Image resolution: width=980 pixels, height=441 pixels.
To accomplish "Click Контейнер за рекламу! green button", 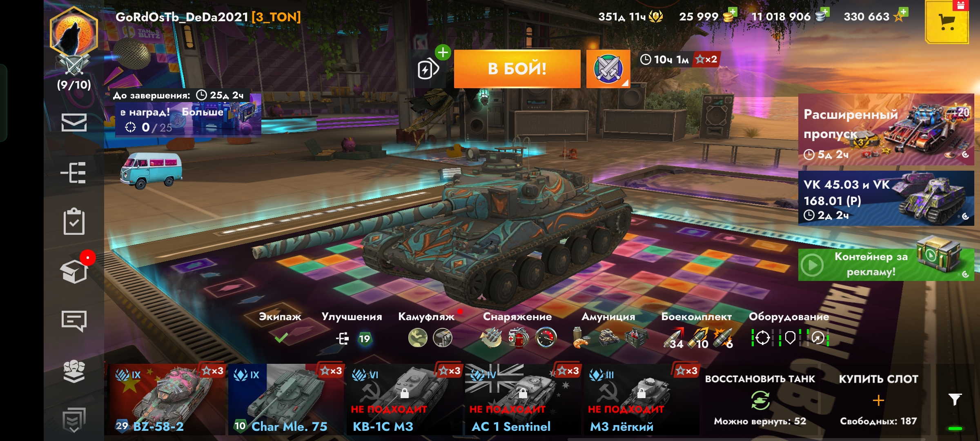I will [x=886, y=265].
